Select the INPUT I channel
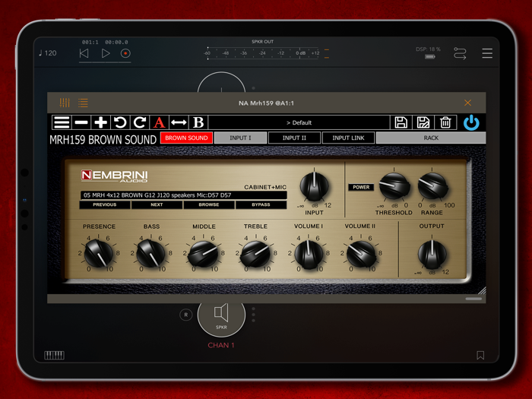The width and height of the screenshot is (532, 399). [x=240, y=138]
